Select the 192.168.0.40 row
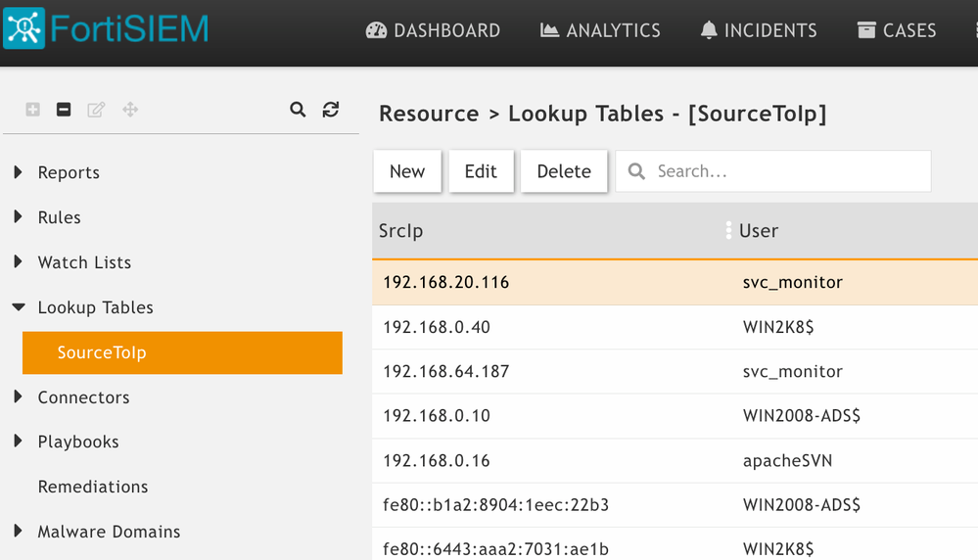The image size is (978, 560). coord(548,327)
